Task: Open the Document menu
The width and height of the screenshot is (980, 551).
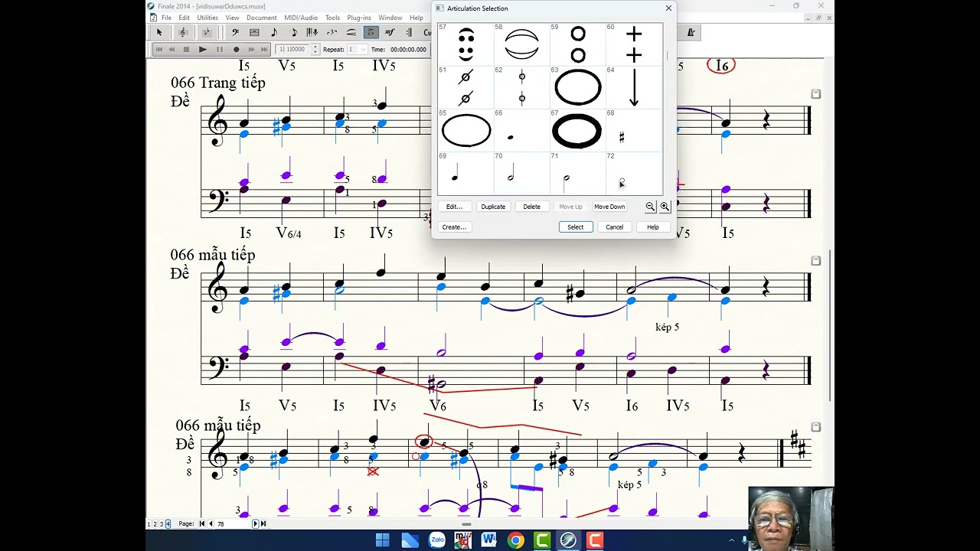Action: click(262, 18)
